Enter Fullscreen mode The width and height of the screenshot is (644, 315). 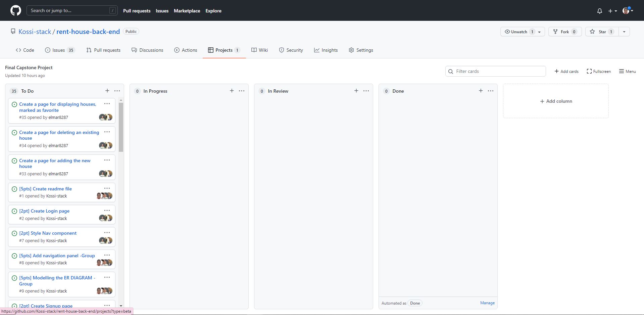(x=599, y=71)
